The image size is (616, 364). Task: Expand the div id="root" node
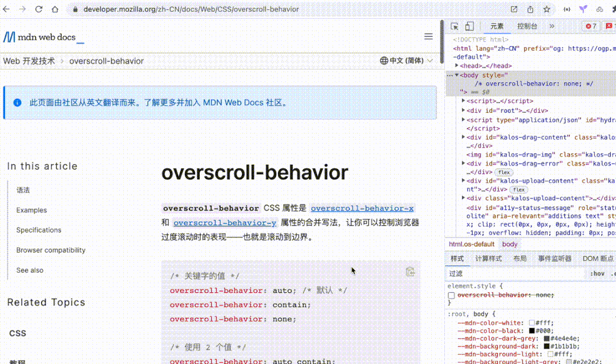tap(464, 110)
